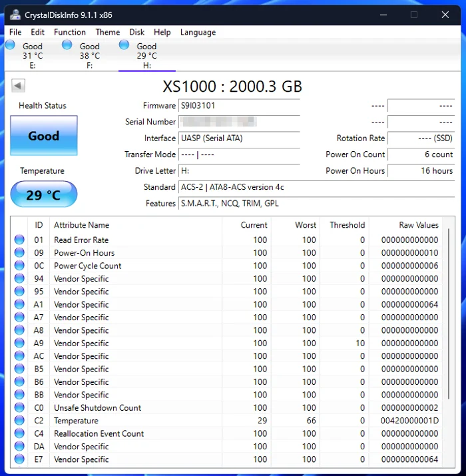This screenshot has height=476, width=466.
Task: Click the Good health status button
Action: [x=44, y=135]
